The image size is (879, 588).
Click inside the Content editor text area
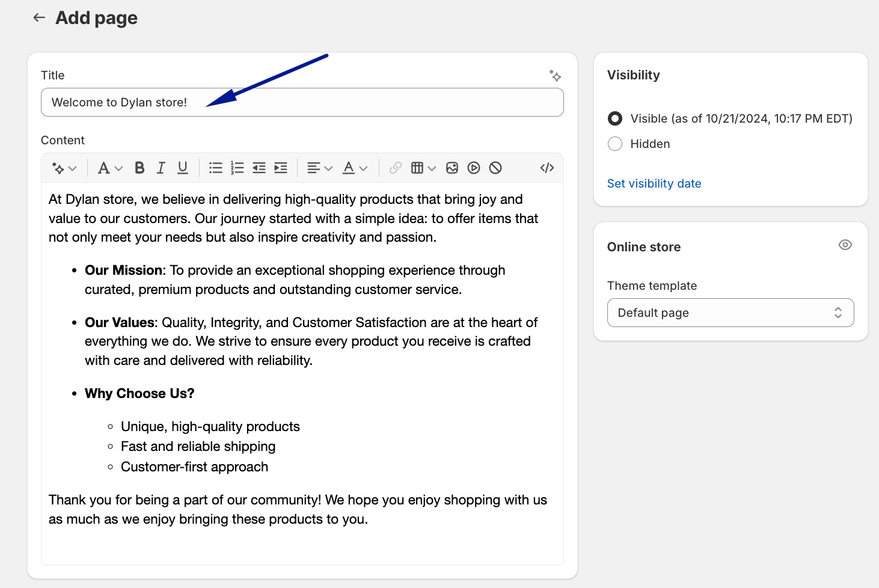(302, 373)
